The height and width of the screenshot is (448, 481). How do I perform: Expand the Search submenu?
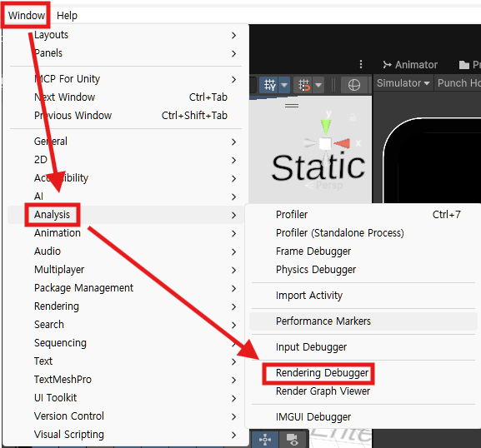126,325
